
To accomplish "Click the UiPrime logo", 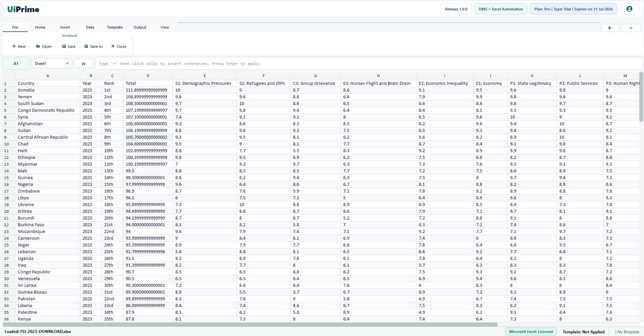I will [x=23, y=9].
